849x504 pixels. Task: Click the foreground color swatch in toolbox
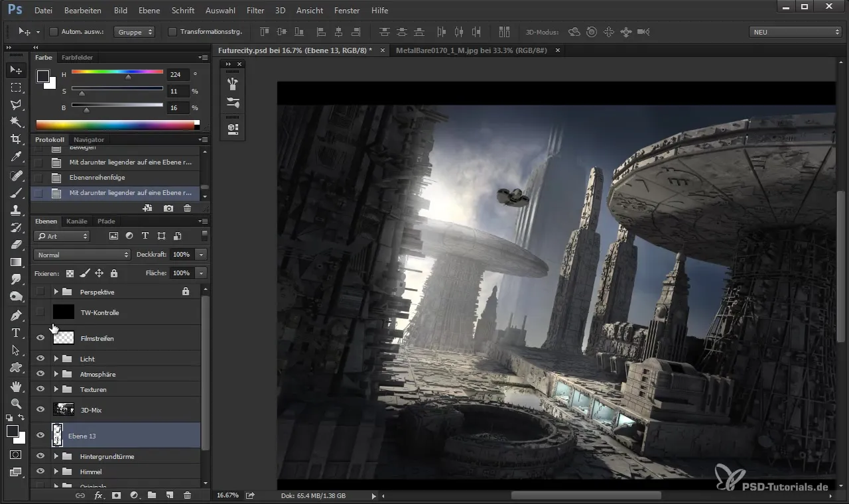coord(12,431)
